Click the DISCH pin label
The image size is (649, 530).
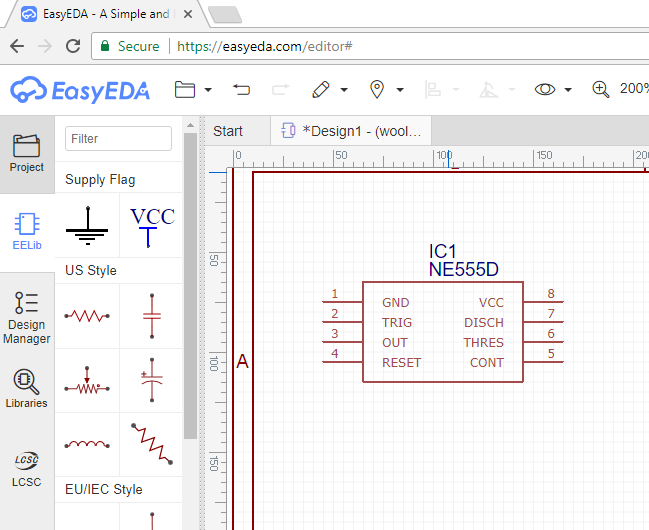coord(484,323)
